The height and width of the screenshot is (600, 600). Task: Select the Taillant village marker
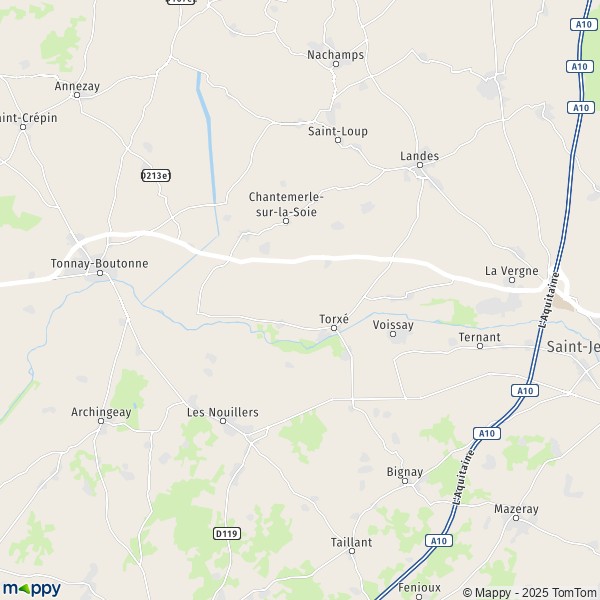352,551
